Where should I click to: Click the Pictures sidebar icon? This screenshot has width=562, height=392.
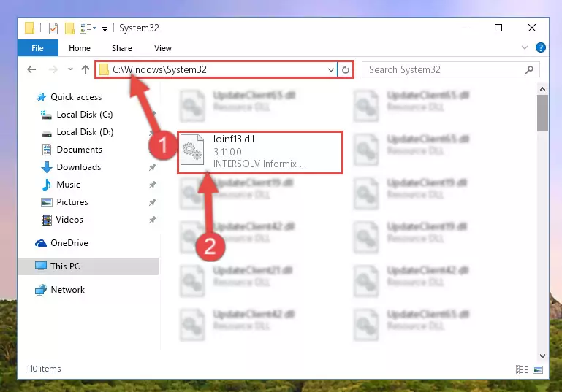[x=47, y=202]
